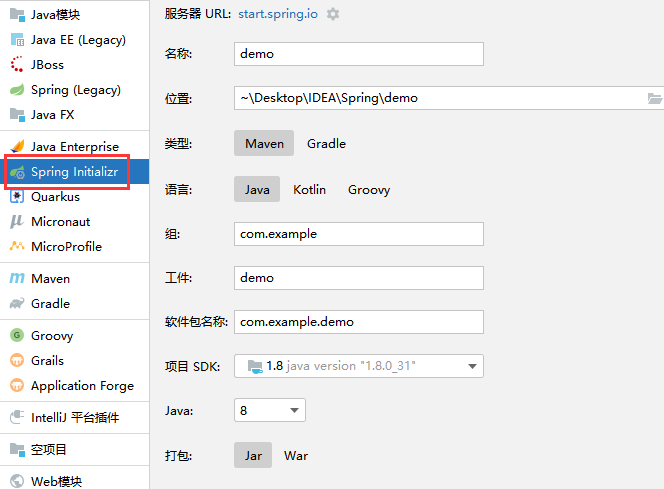Choose the Gradle elephant icon in sidebar
The image size is (664, 489).
[17, 304]
